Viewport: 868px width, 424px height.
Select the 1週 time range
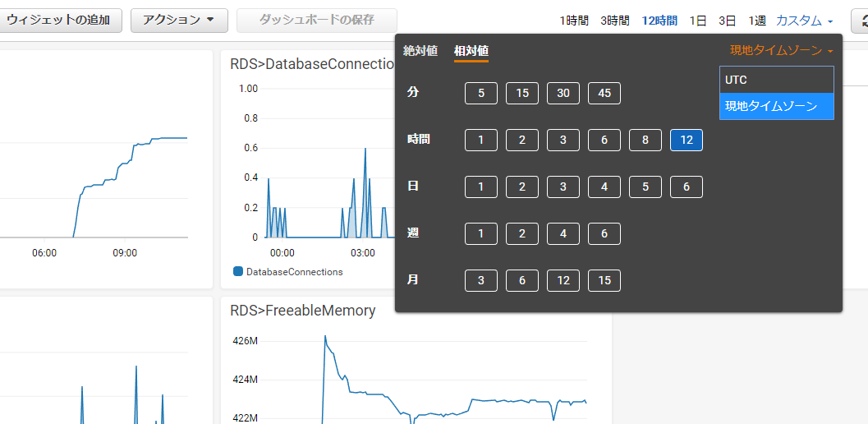[757, 21]
